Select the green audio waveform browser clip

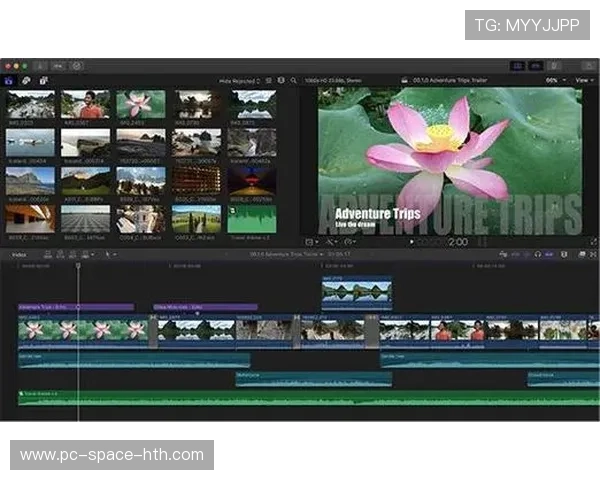(x=252, y=219)
